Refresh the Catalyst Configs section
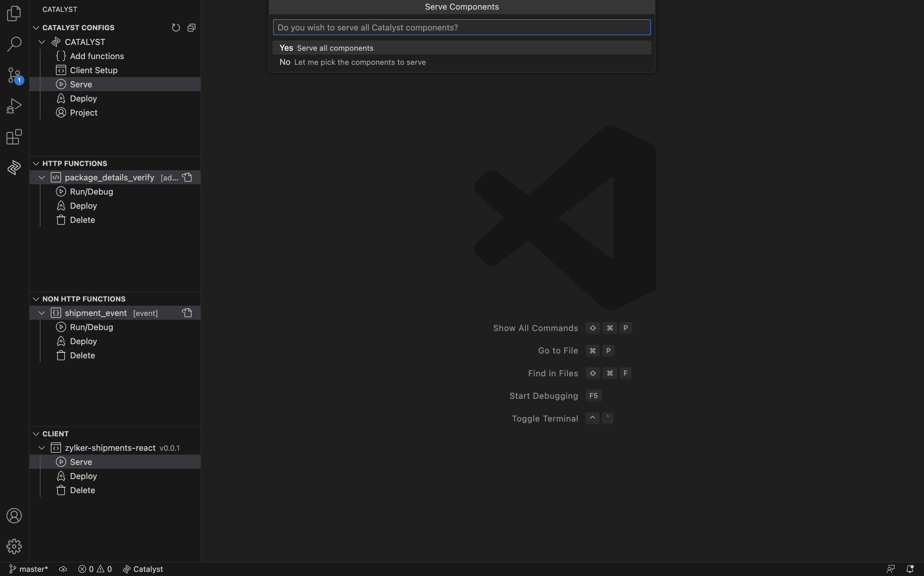This screenshot has height=576, width=924. tap(176, 27)
